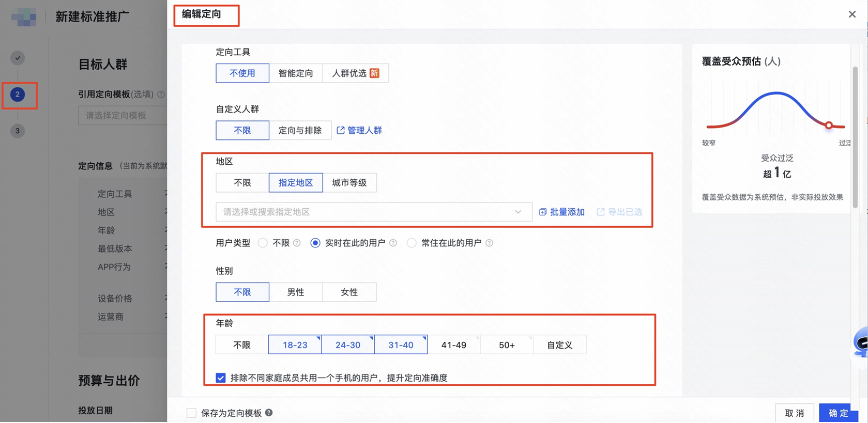
Task: Toggle age range 18-23
Action: pyautogui.click(x=295, y=345)
